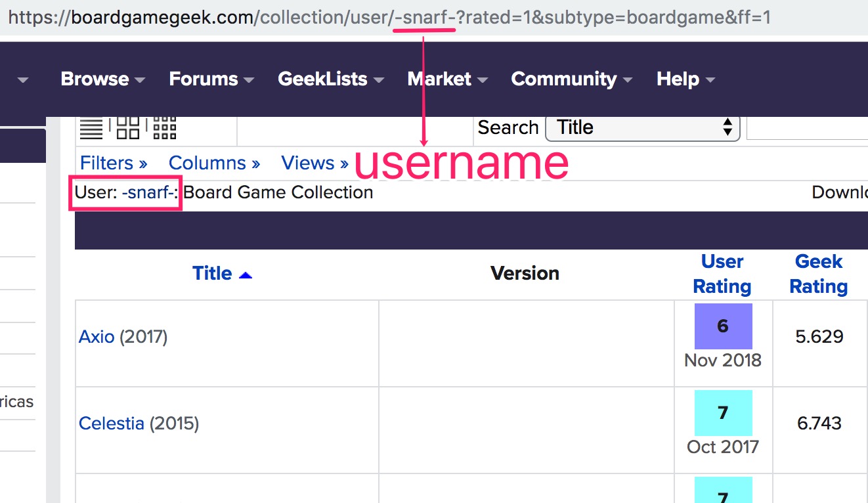The height and width of the screenshot is (503, 868).
Task: Open the GeekLists menu
Action: click(x=330, y=79)
